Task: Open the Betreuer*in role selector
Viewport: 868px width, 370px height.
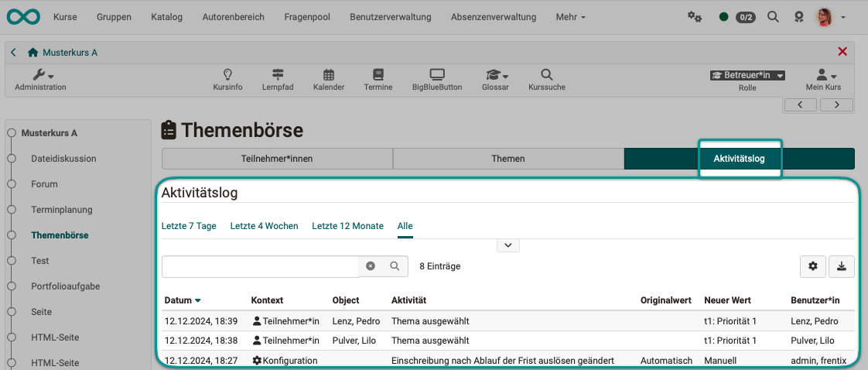Action: (747, 75)
